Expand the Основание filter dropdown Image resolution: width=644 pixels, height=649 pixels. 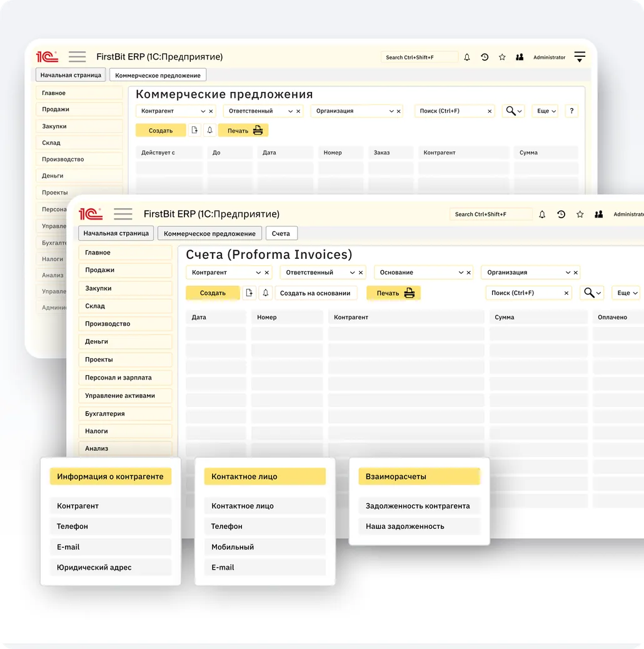coord(461,273)
